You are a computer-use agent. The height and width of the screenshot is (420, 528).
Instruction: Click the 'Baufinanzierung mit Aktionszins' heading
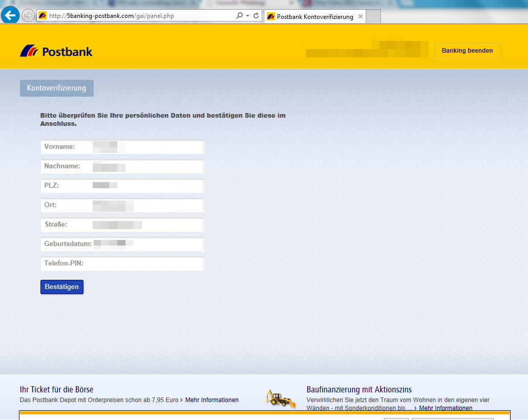(x=359, y=389)
